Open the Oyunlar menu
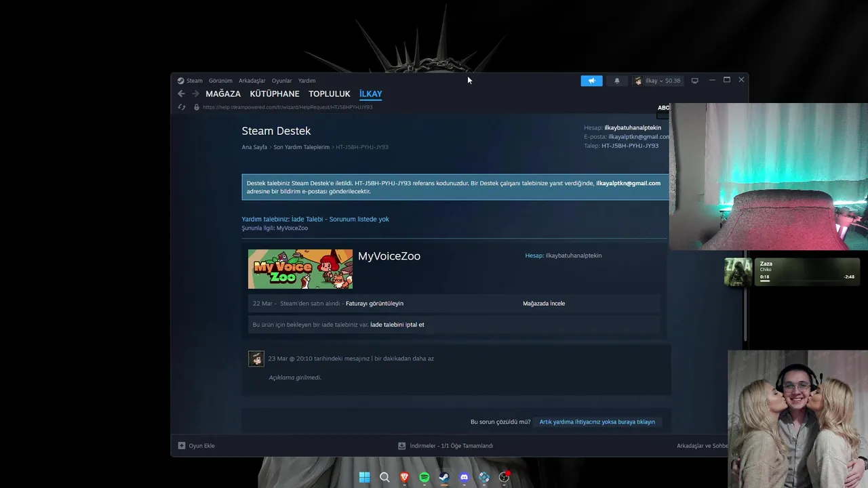 [x=281, y=81]
